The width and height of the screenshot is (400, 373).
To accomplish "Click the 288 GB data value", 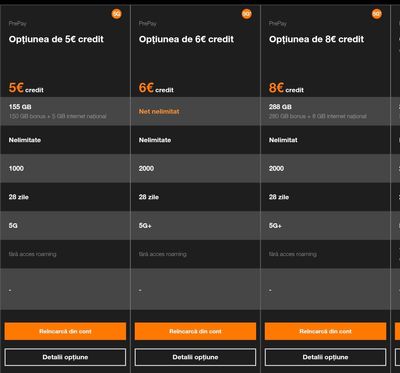I will [280, 107].
